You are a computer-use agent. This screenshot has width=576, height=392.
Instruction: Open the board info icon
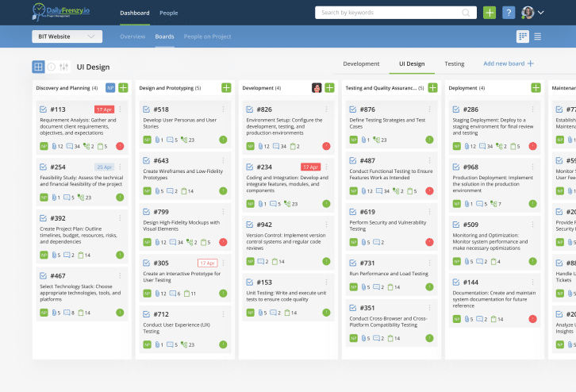[x=51, y=67]
